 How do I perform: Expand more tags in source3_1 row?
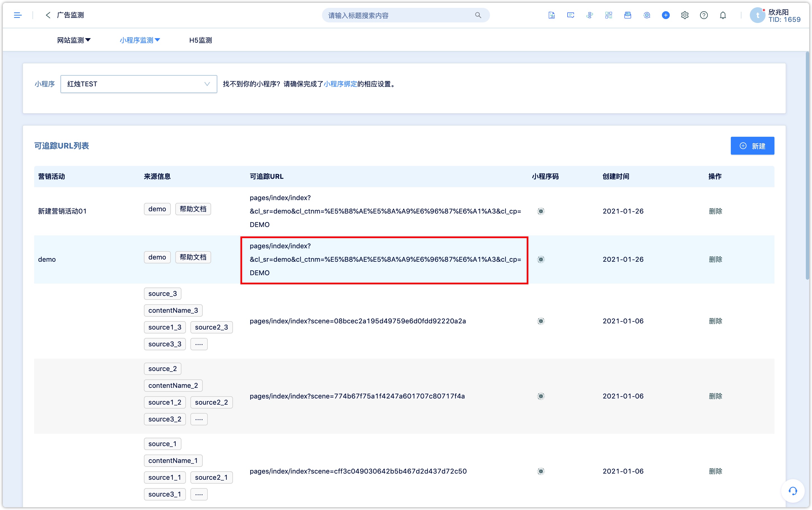199,495
